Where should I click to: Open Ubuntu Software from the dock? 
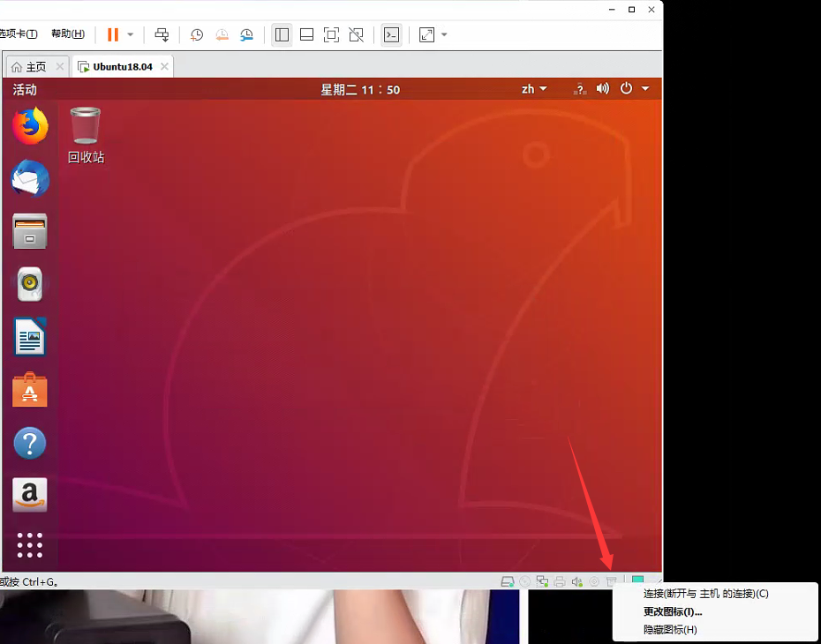(x=30, y=390)
